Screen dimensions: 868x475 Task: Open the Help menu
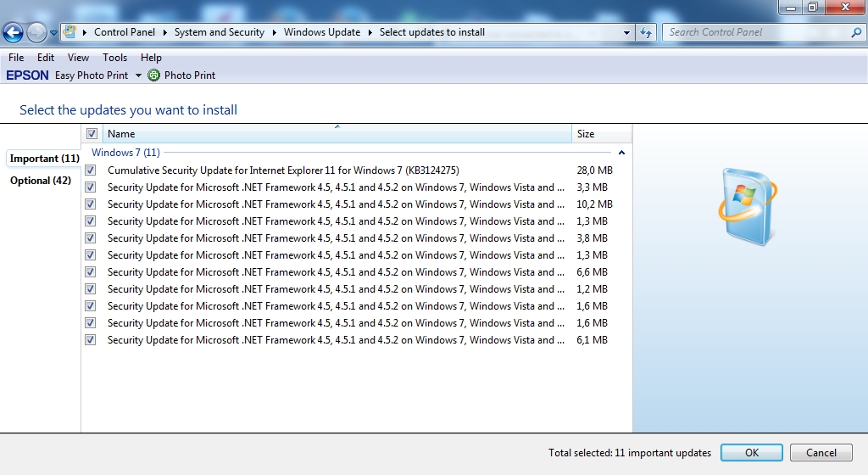click(151, 58)
